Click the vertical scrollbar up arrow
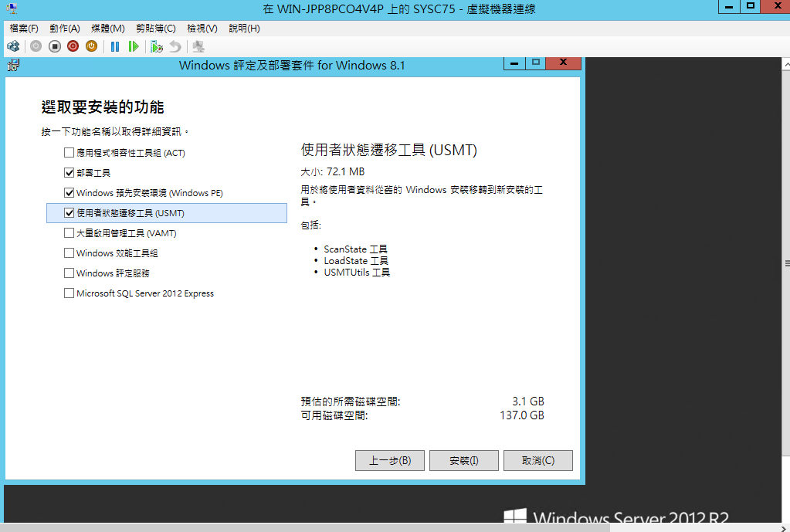Viewport: 790px width, 532px height. [x=786, y=65]
